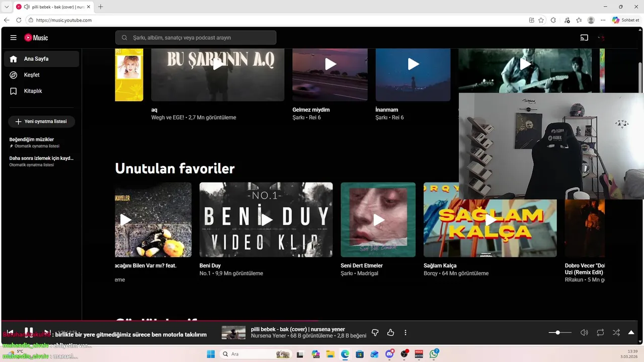Open more actions for the playing song
This screenshot has height=362, width=644.
click(x=406, y=332)
